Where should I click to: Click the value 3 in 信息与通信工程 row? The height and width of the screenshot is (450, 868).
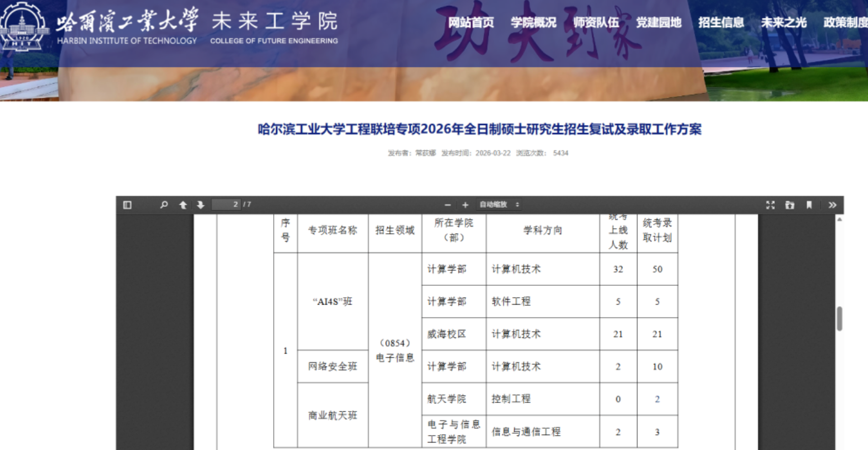(657, 432)
